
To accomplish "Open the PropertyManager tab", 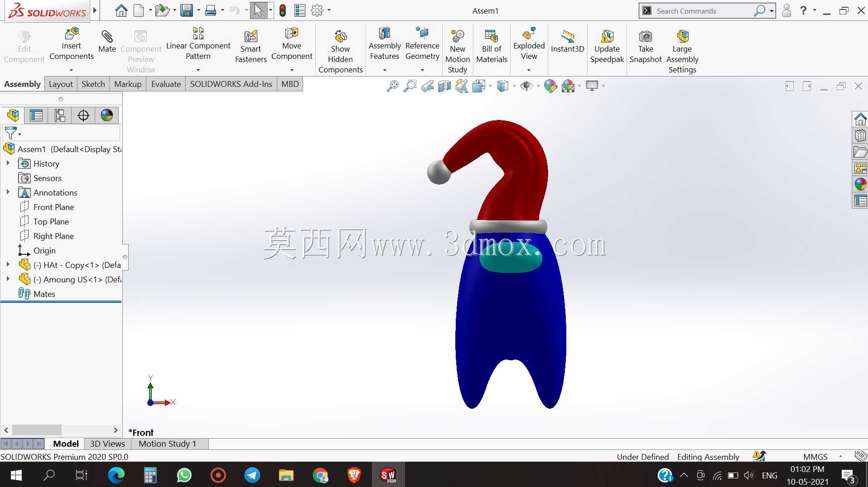I will pyautogui.click(x=36, y=115).
